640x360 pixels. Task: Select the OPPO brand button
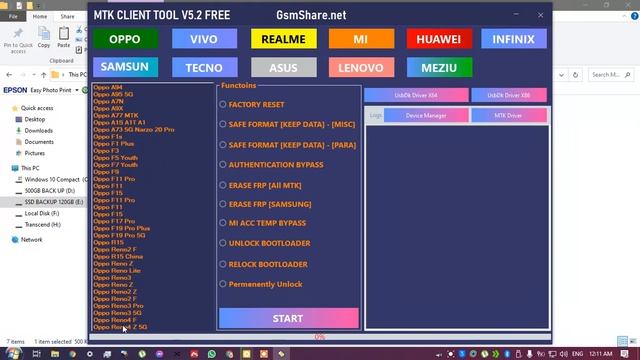click(x=125, y=39)
